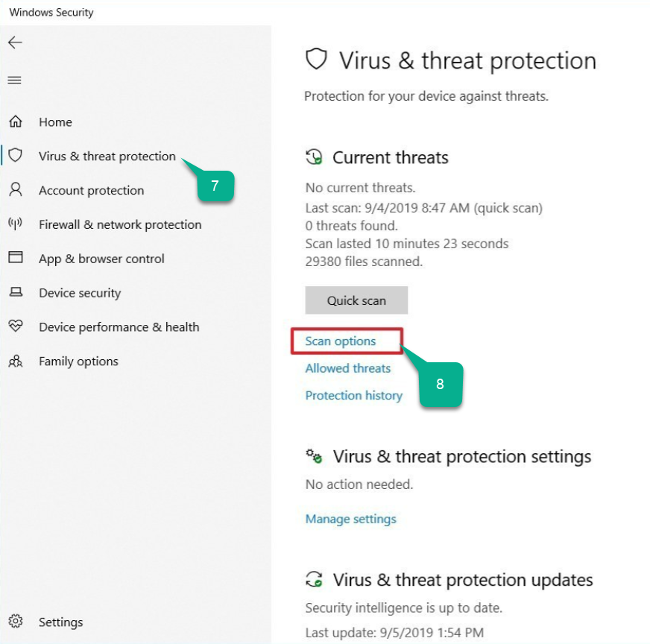Open Firewall & network protection page
The width and height of the screenshot is (650, 644).
[120, 224]
